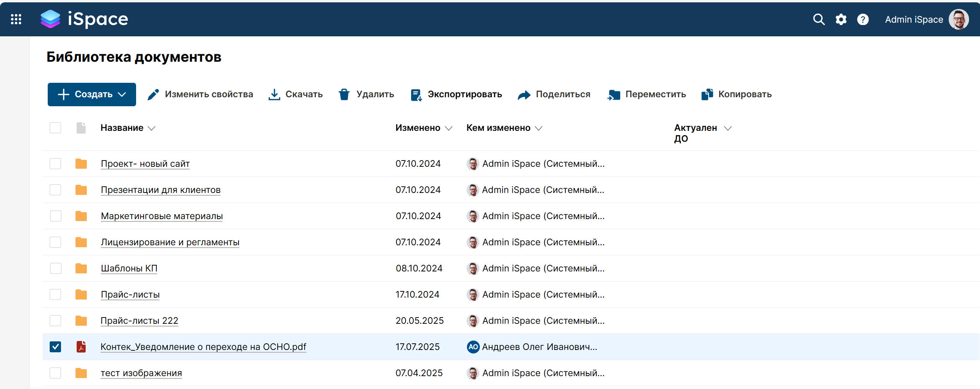The width and height of the screenshot is (980, 389).
Task: Click the Admin iSpace profile avatar
Action: (958, 19)
